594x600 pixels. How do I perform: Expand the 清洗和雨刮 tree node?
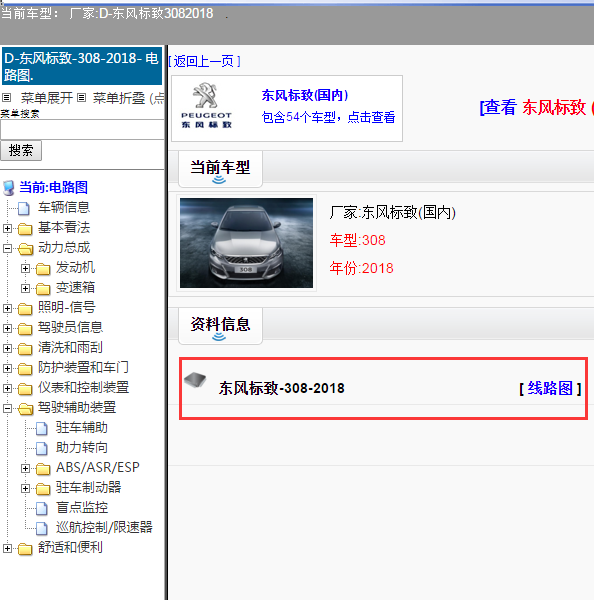7,348
